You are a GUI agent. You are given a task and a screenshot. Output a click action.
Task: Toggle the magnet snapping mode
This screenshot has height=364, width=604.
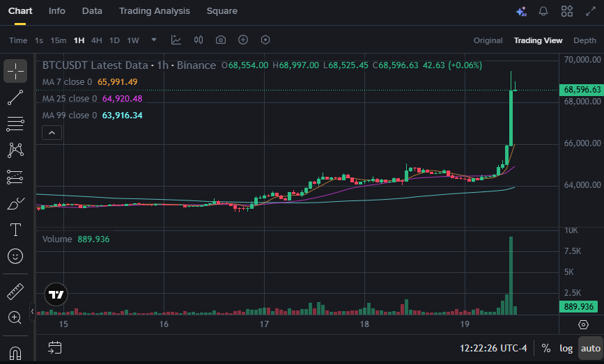pos(15,353)
